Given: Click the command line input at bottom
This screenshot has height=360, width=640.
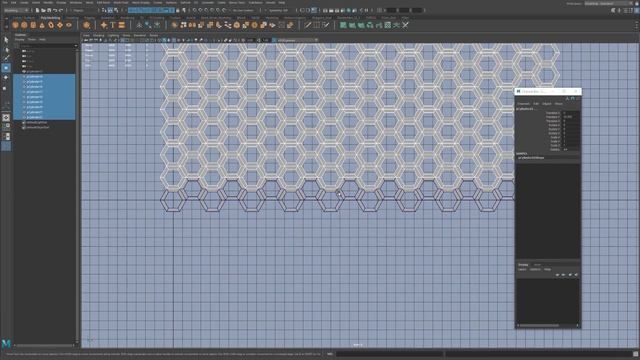Looking at the screenshot, I should pos(389,354).
